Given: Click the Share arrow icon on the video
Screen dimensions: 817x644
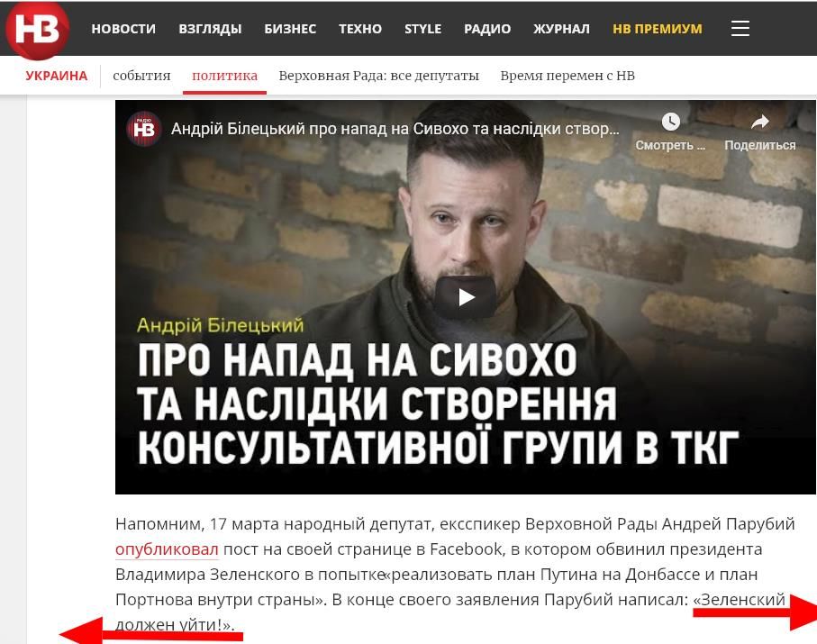Looking at the screenshot, I should tap(760, 122).
